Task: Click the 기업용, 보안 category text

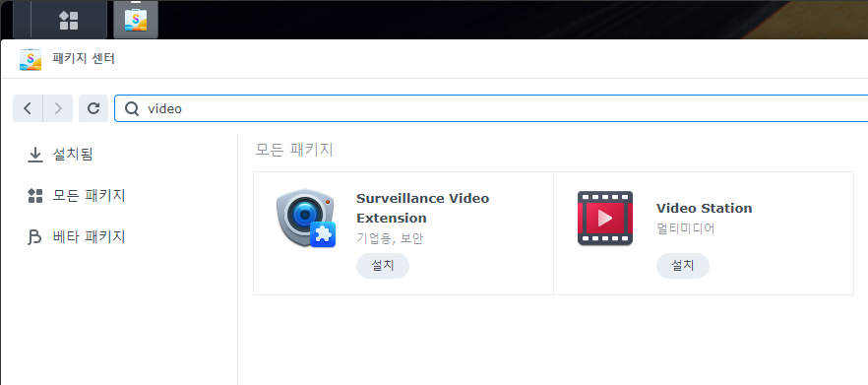Action: (x=390, y=238)
